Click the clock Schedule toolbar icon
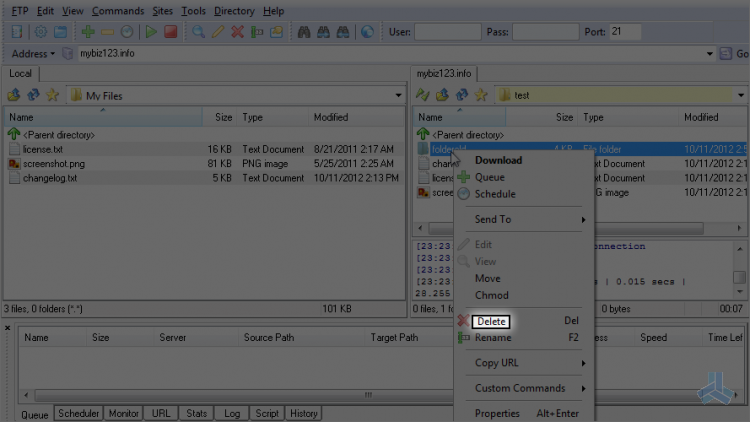This screenshot has height=422, width=750. click(x=127, y=32)
